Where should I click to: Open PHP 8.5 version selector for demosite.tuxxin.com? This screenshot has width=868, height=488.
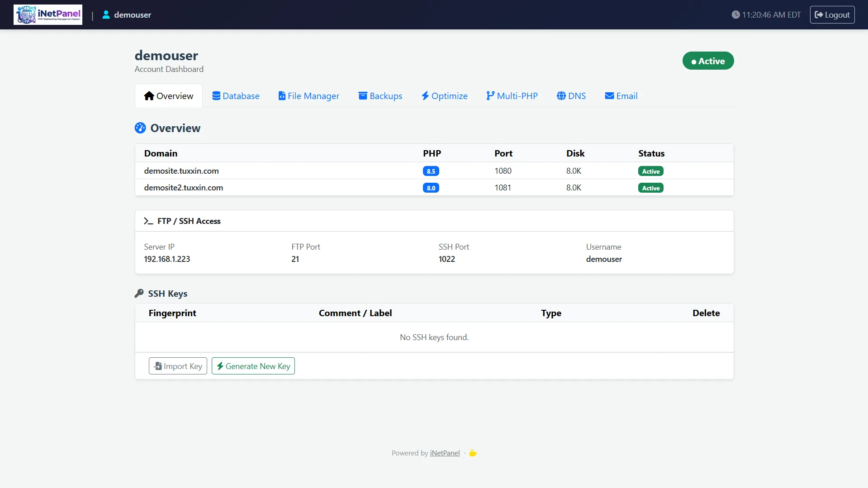coord(431,171)
